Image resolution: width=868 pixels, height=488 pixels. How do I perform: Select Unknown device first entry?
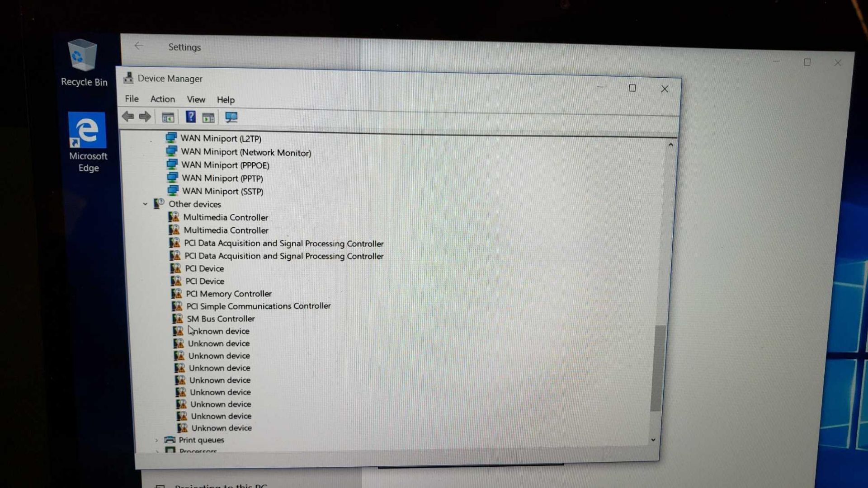click(217, 331)
